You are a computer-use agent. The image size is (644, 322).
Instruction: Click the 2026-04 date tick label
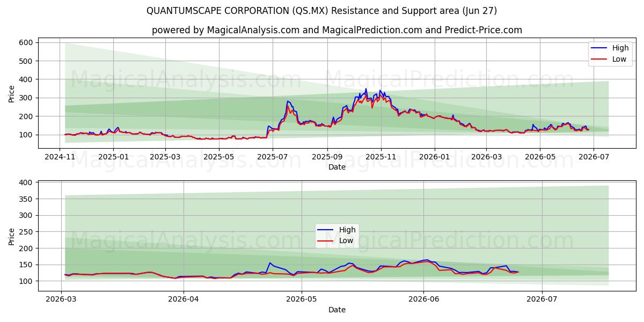pyautogui.click(x=184, y=299)
